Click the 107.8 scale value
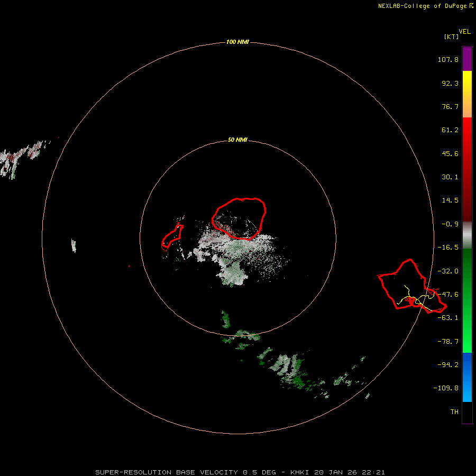The height and width of the screenshot is (476, 476). (x=448, y=59)
